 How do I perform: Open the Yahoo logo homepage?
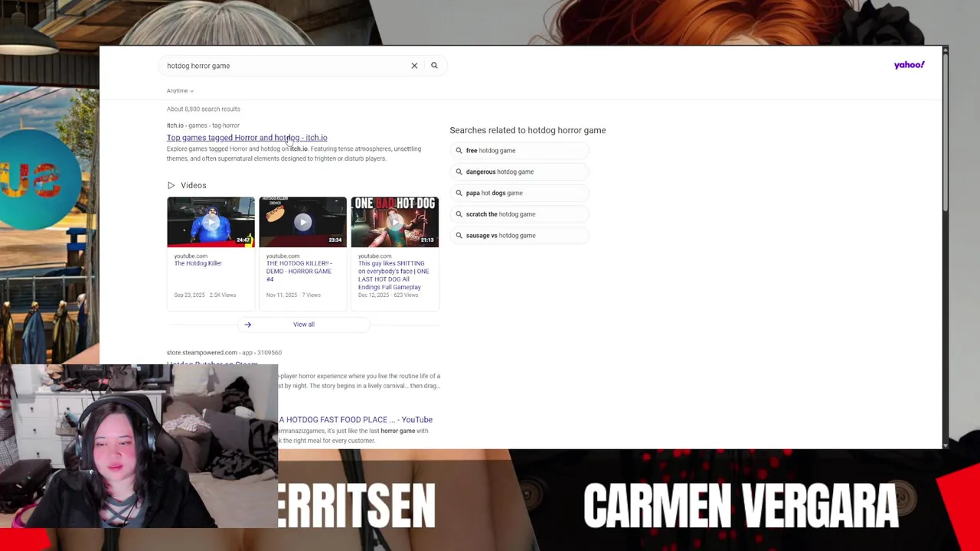pos(909,65)
